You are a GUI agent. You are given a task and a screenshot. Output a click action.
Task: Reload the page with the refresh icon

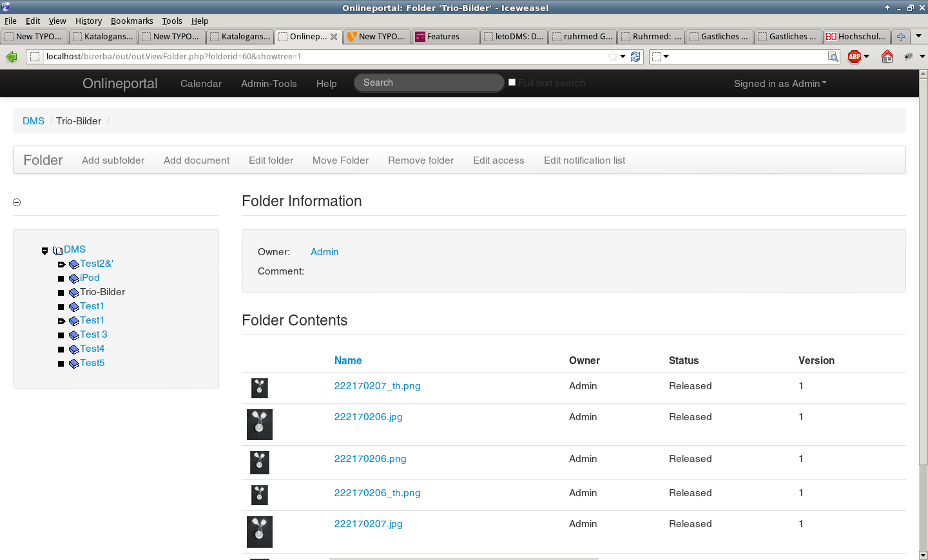[x=635, y=57]
